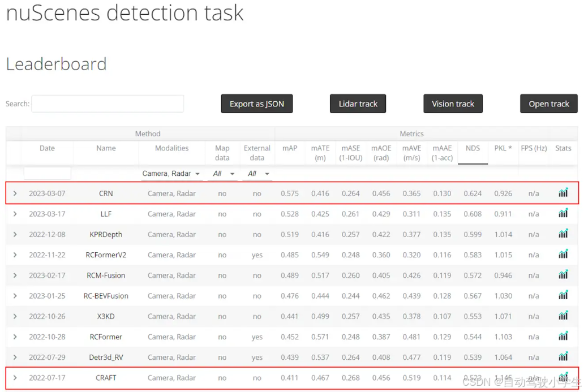Screen dimensions: 584x392
Task: Focus the Search input field
Action: pyautogui.click(x=108, y=104)
